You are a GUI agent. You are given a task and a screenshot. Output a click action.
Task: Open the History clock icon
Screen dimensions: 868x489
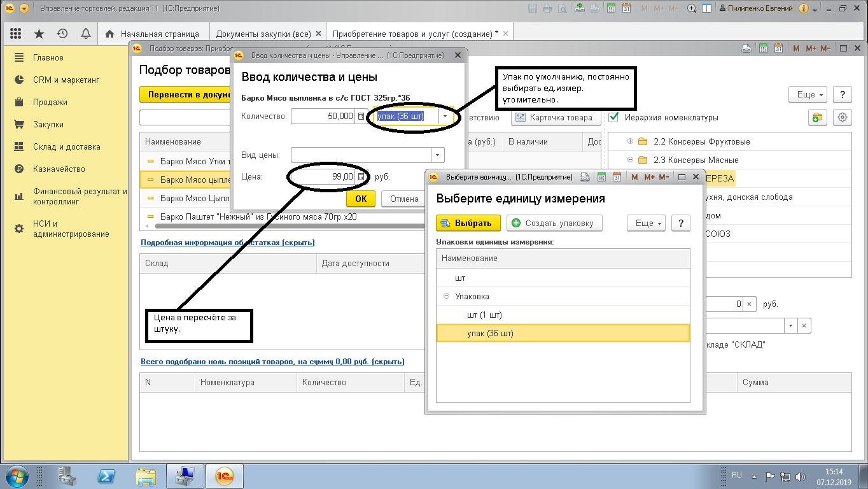(62, 34)
